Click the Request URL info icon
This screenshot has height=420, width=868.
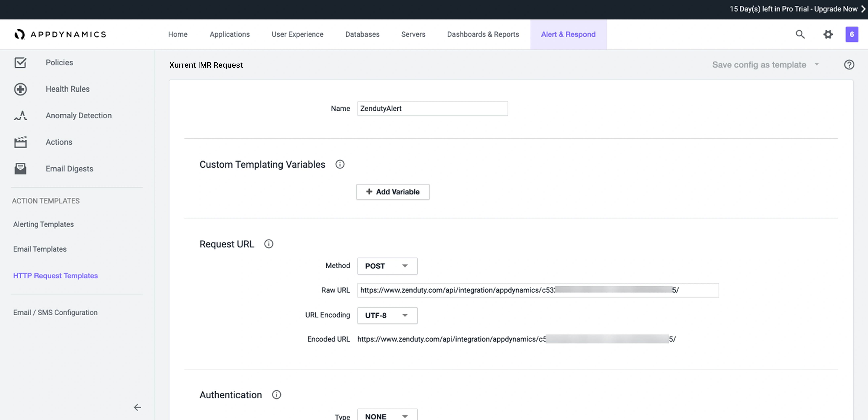(269, 244)
